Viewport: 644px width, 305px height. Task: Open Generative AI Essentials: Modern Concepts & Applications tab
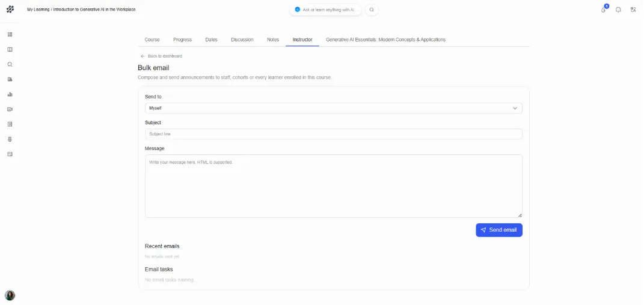click(x=385, y=40)
